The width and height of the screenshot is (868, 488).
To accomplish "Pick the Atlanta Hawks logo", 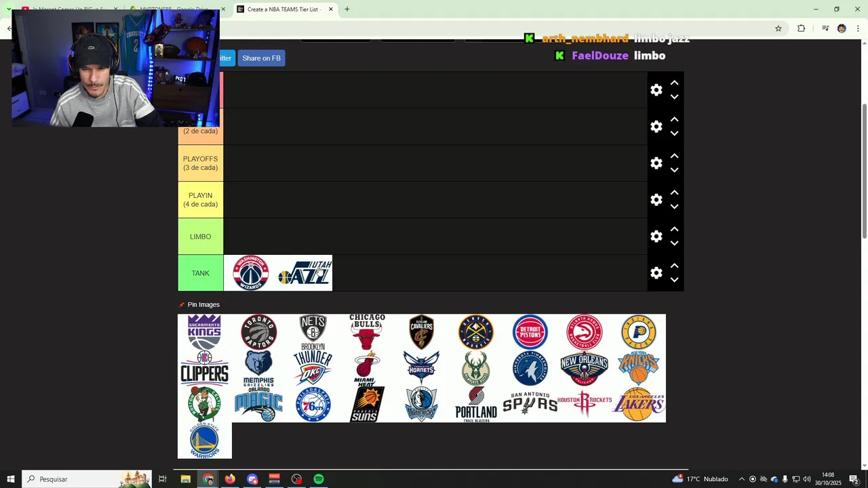I will [585, 332].
